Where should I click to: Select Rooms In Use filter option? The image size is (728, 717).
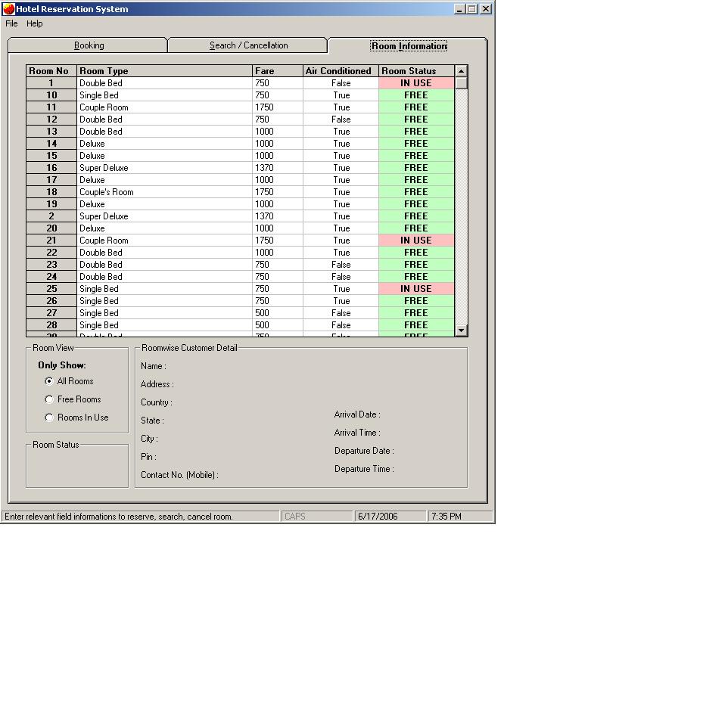49,417
